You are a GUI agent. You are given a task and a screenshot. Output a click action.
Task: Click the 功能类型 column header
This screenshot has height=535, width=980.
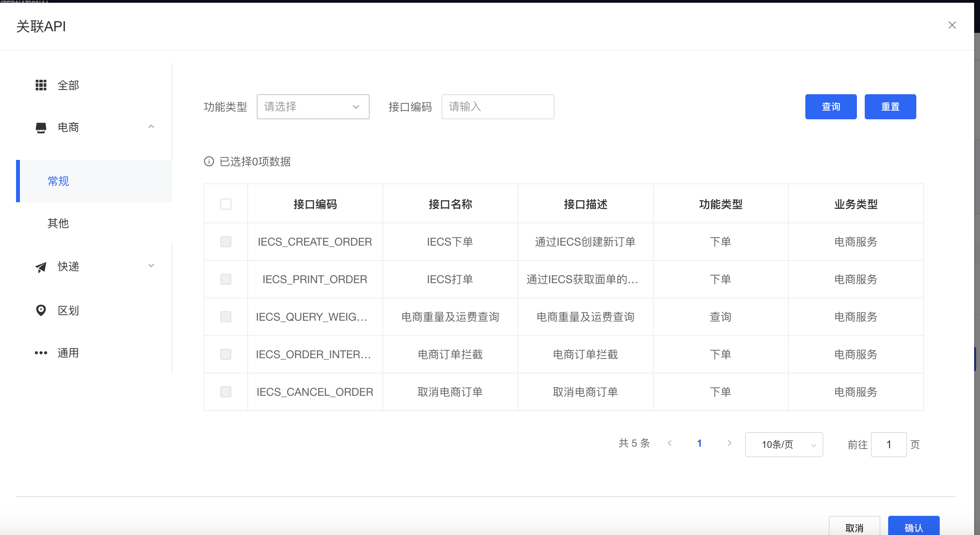pyautogui.click(x=721, y=204)
